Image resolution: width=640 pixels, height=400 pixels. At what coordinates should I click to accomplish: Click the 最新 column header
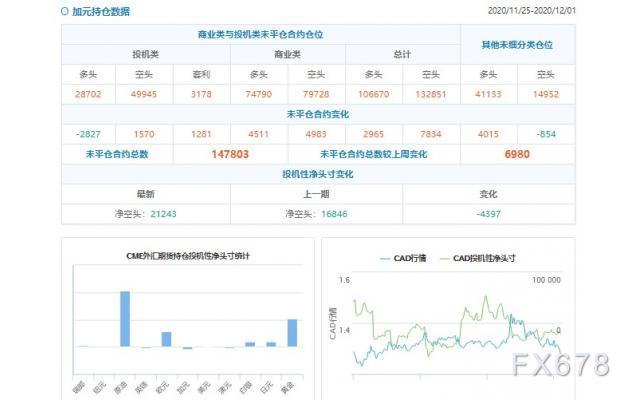click(x=145, y=194)
